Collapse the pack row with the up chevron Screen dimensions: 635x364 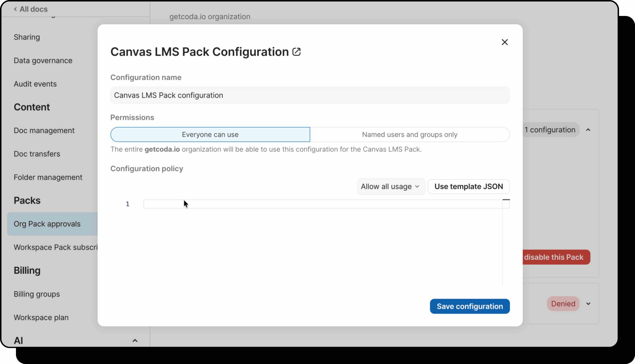[588, 130]
